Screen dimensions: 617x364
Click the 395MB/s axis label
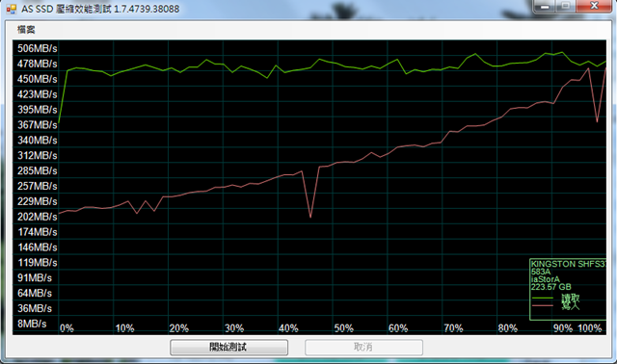(38, 110)
